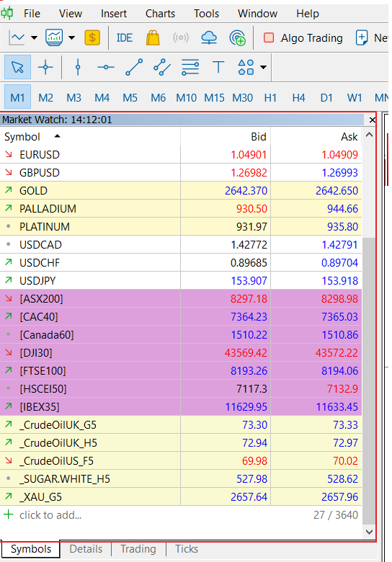Toggle Algo Trading on
Screen dimensions: 392x562
click(x=303, y=38)
